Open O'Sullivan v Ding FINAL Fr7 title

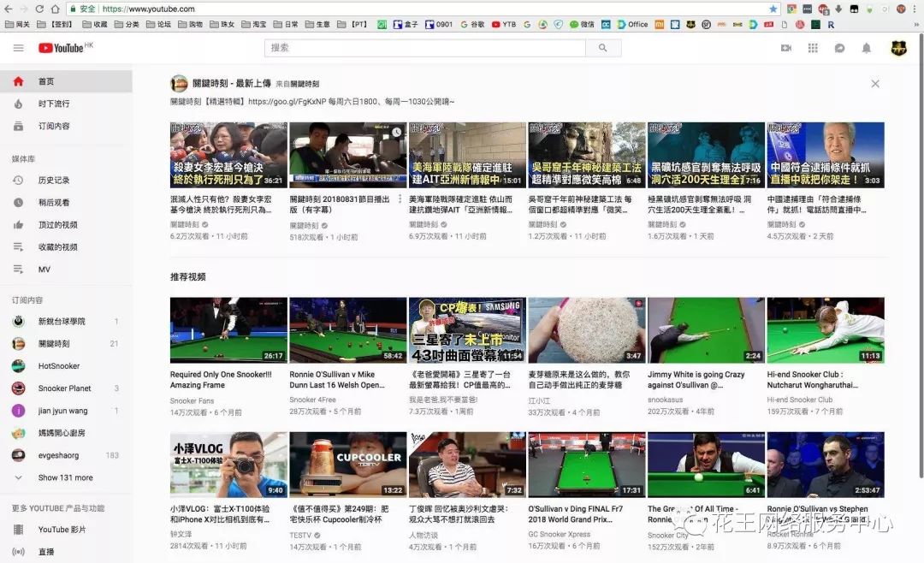576,514
